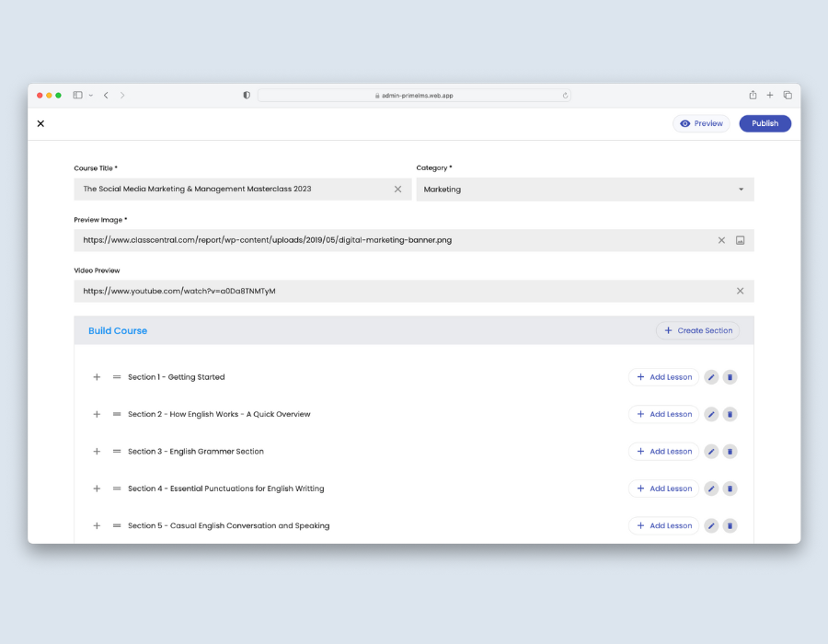
Task: Clear the Course Title field text
Action: [x=397, y=190]
